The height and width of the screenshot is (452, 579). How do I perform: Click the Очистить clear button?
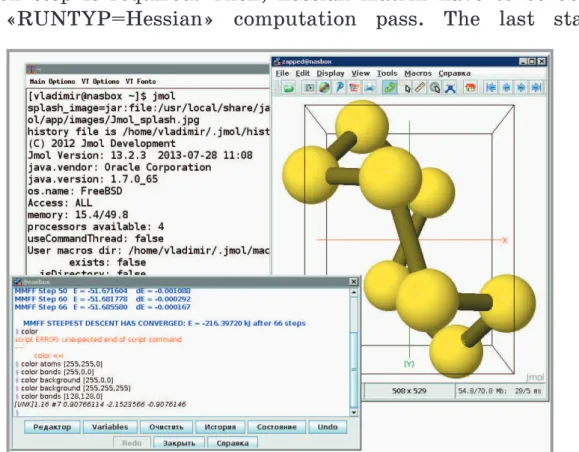166,427
